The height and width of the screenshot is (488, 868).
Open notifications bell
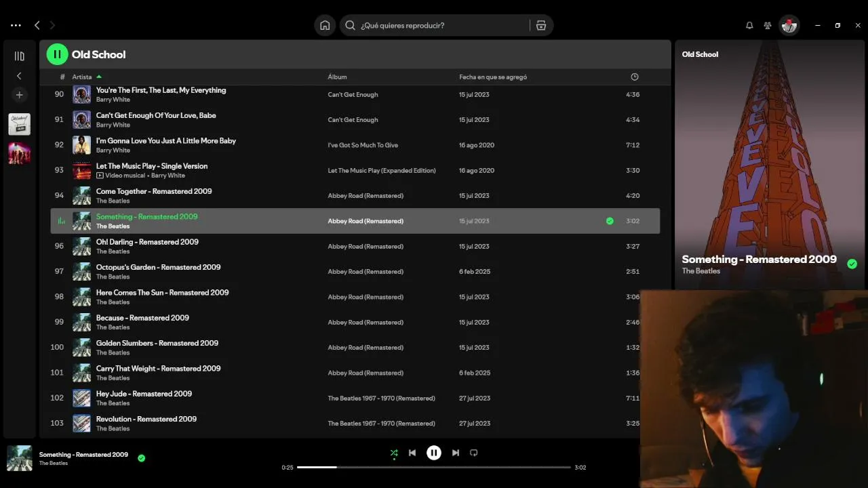point(749,26)
